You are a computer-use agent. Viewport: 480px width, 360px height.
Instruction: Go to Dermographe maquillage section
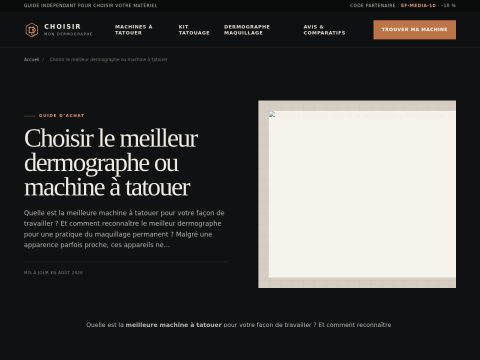click(x=247, y=30)
